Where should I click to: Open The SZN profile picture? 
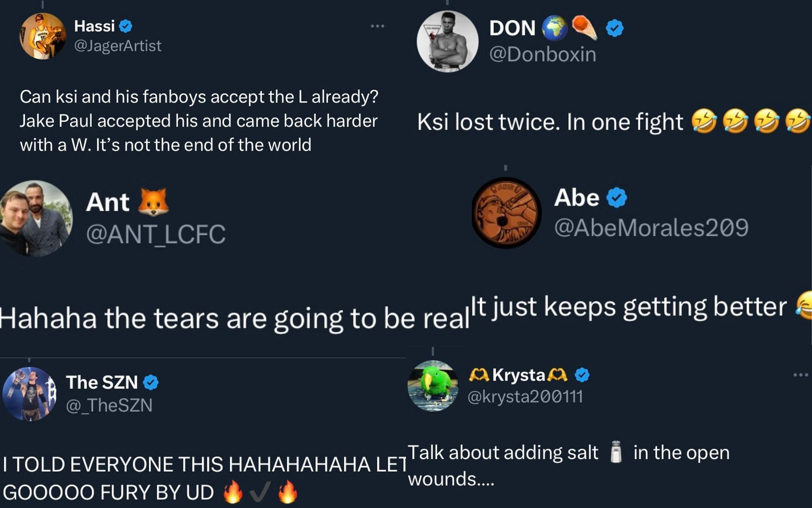point(30,394)
